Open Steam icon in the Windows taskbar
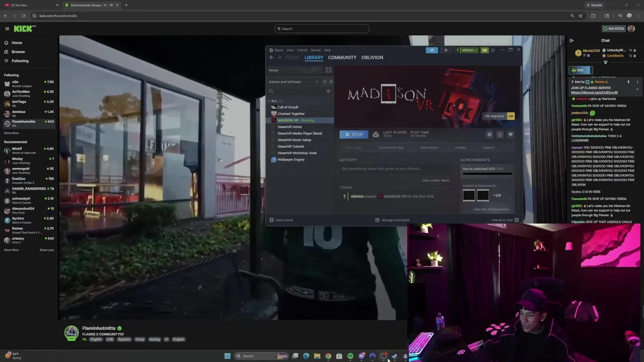Viewport: 644px width, 362px height. pos(394,356)
